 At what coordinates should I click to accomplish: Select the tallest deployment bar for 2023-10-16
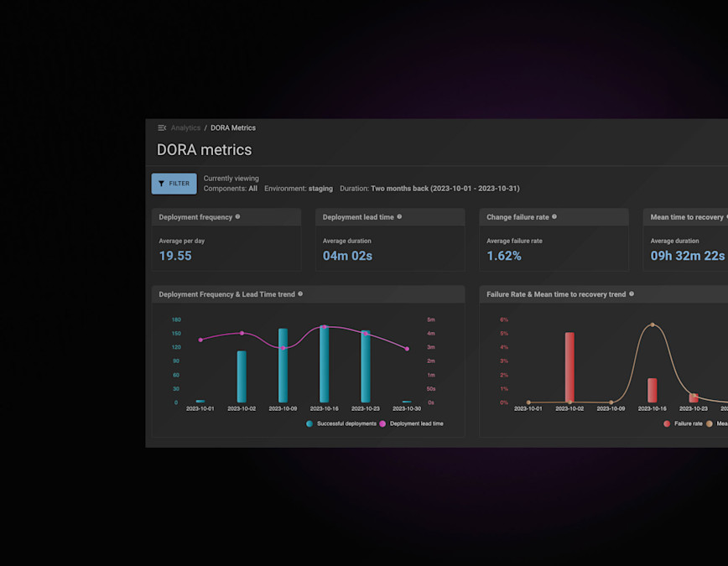point(324,365)
